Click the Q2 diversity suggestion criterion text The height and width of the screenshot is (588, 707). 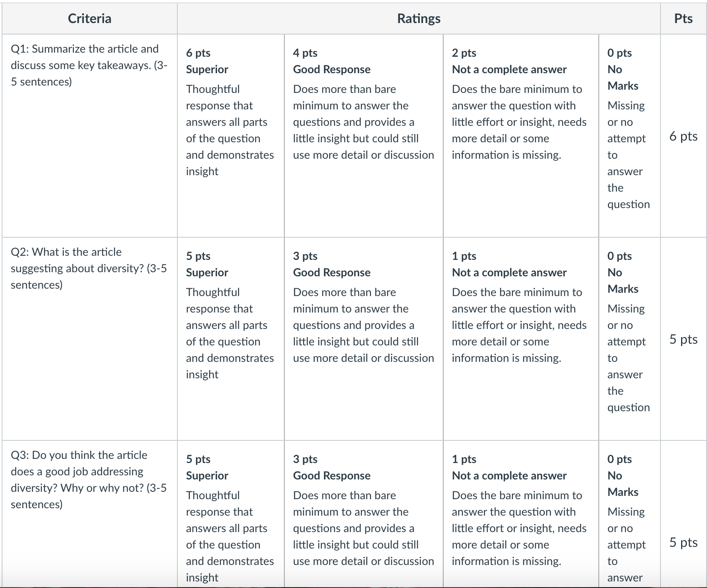tap(89, 269)
